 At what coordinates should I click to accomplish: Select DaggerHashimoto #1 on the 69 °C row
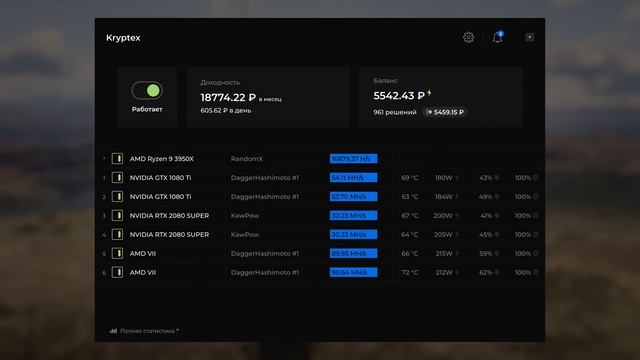click(264, 178)
